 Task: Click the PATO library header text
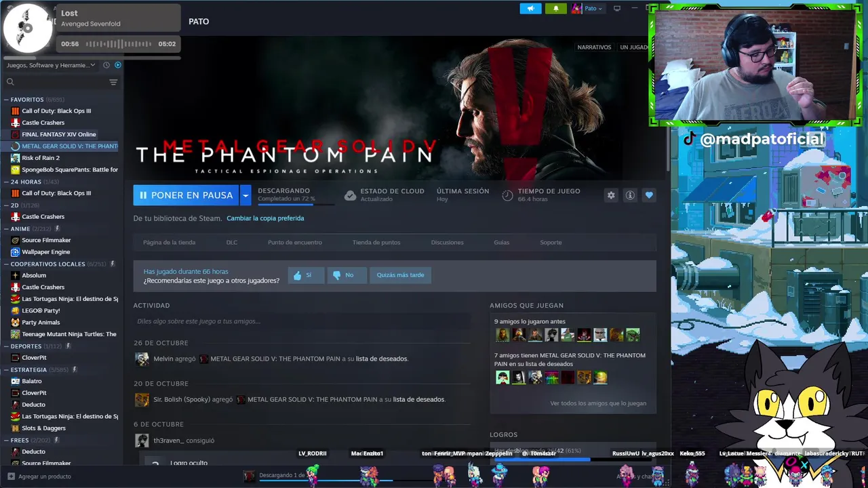coord(199,22)
